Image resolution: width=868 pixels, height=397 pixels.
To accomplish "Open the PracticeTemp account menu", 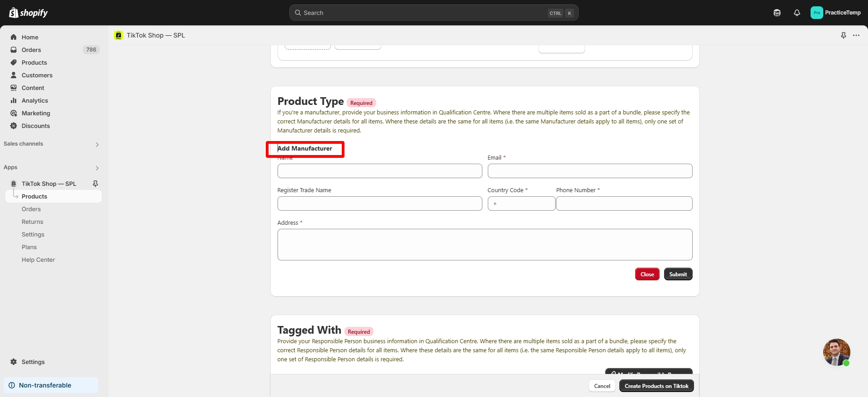I will (835, 13).
